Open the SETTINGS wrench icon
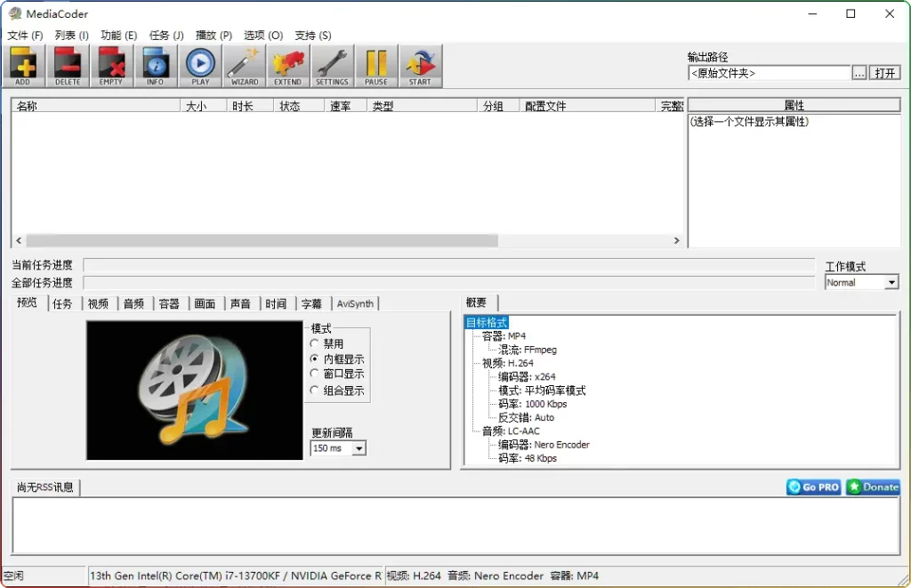 click(333, 66)
